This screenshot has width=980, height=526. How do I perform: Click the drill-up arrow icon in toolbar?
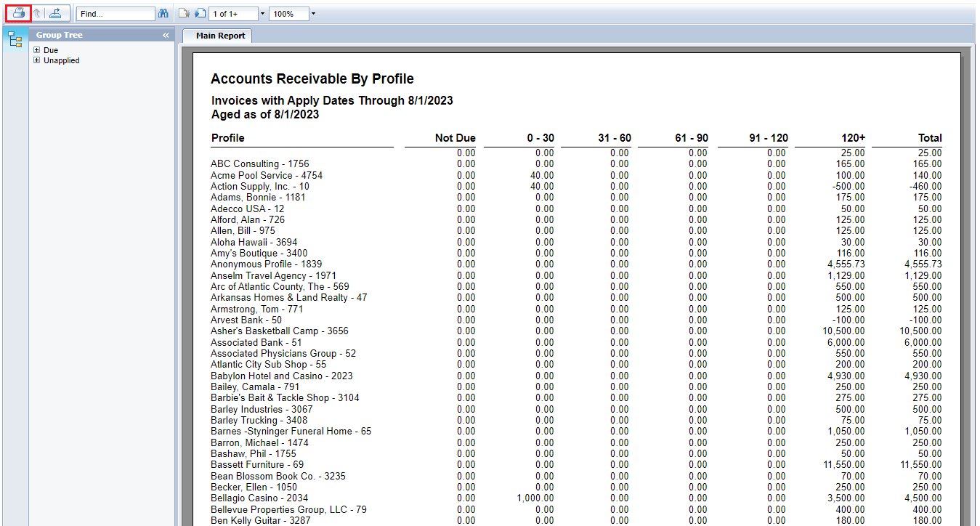coord(37,13)
